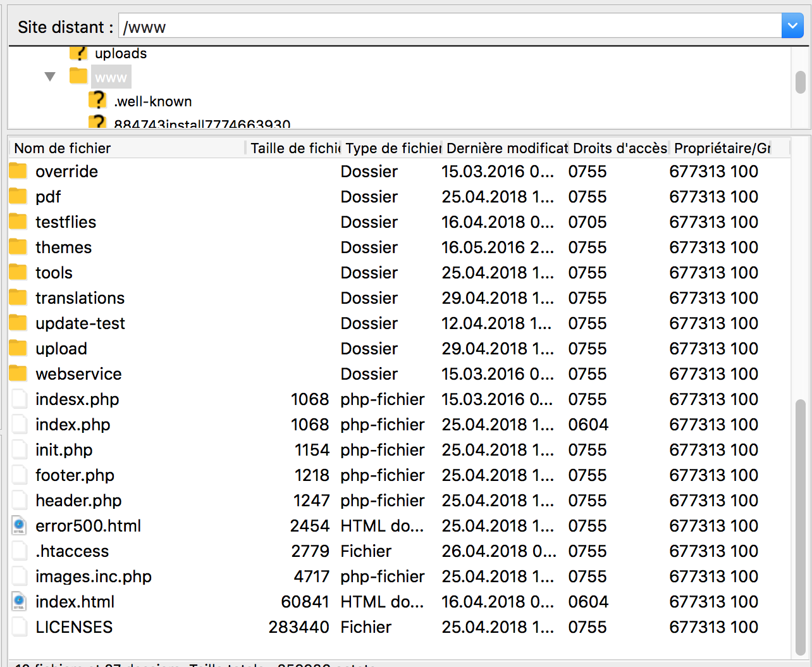Click the webservice folder icon
The image size is (812, 667).
point(18,373)
